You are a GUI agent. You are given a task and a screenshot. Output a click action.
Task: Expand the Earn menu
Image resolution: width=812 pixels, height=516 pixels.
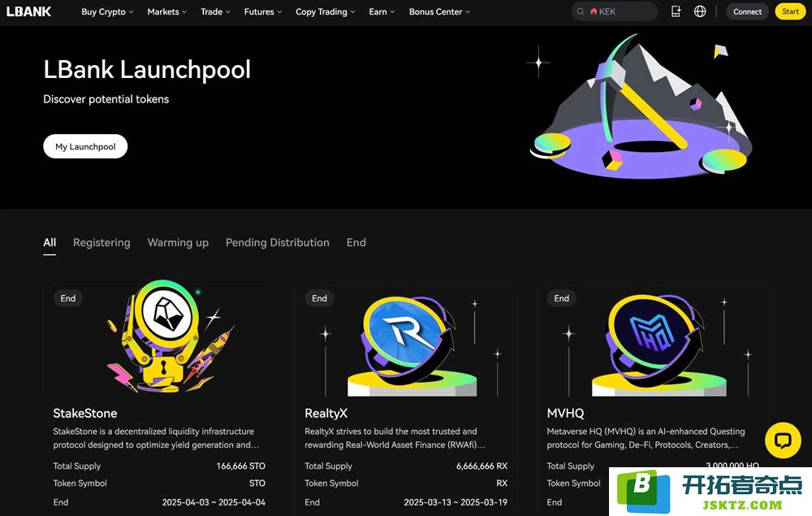pyautogui.click(x=382, y=11)
